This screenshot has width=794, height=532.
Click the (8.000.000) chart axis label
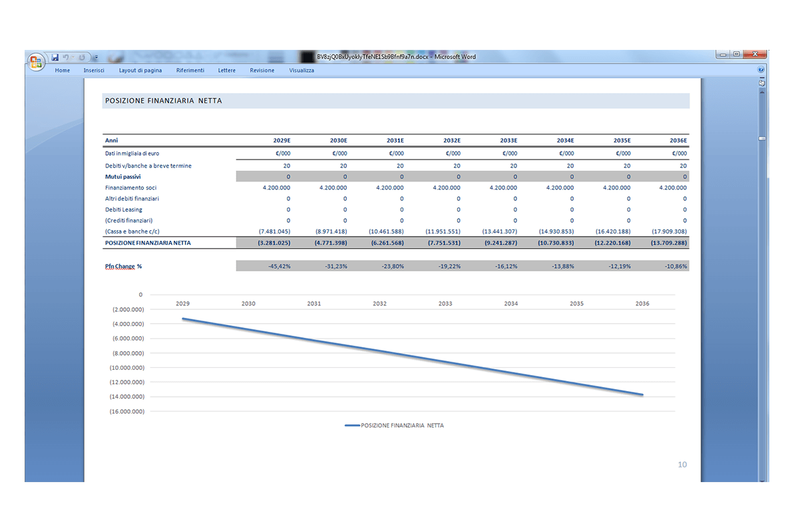pyautogui.click(x=128, y=353)
